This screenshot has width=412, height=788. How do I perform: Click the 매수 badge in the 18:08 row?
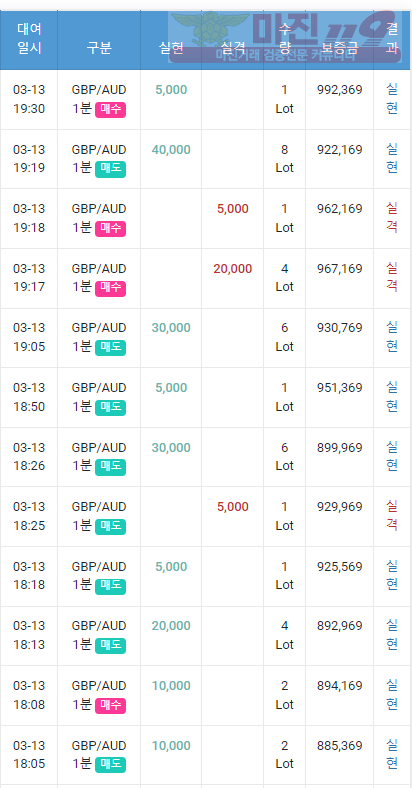coord(110,706)
